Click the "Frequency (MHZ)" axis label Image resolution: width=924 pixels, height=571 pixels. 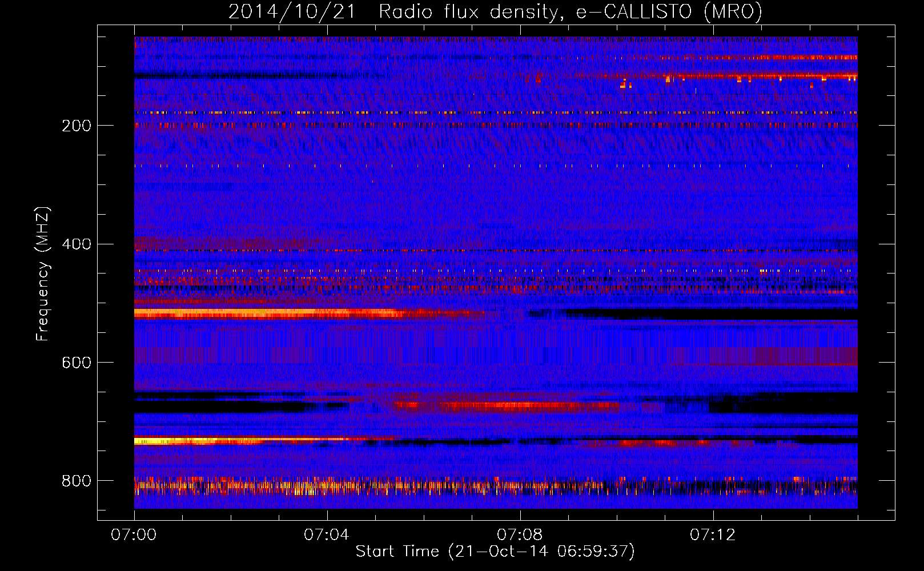pyautogui.click(x=43, y=274)
